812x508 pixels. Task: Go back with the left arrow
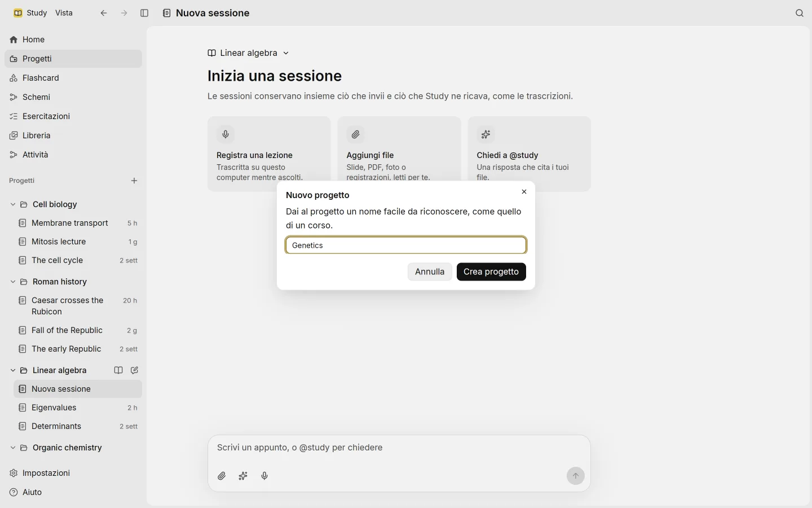click(104, 13)
